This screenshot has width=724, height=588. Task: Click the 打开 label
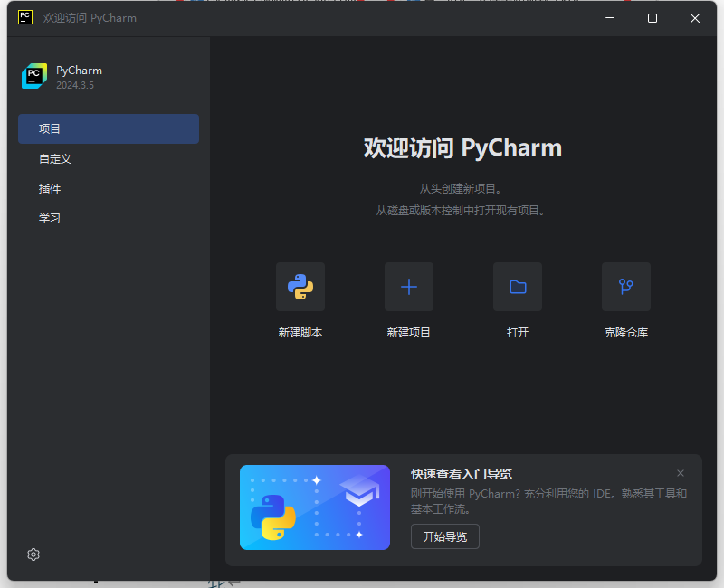(517, 333)
